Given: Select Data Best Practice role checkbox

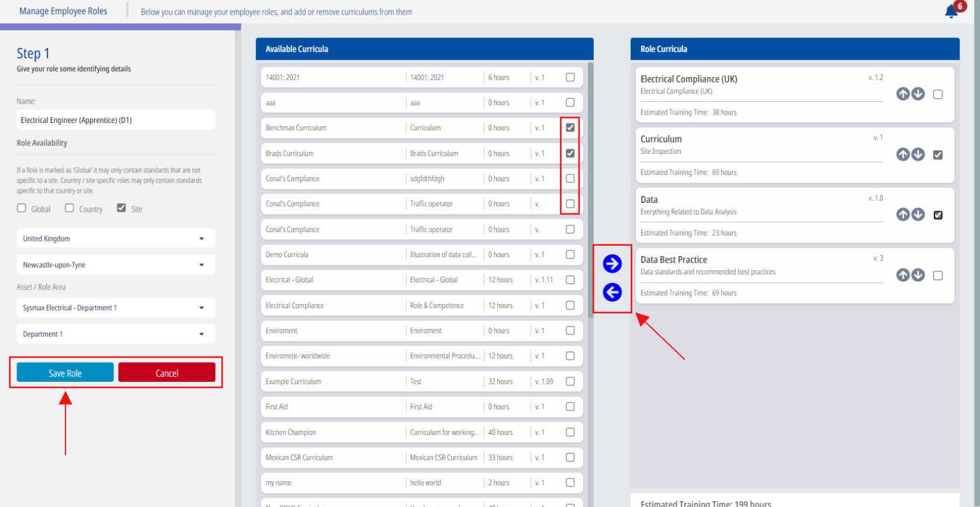Looking at the screenshot, I should [938, 275].
